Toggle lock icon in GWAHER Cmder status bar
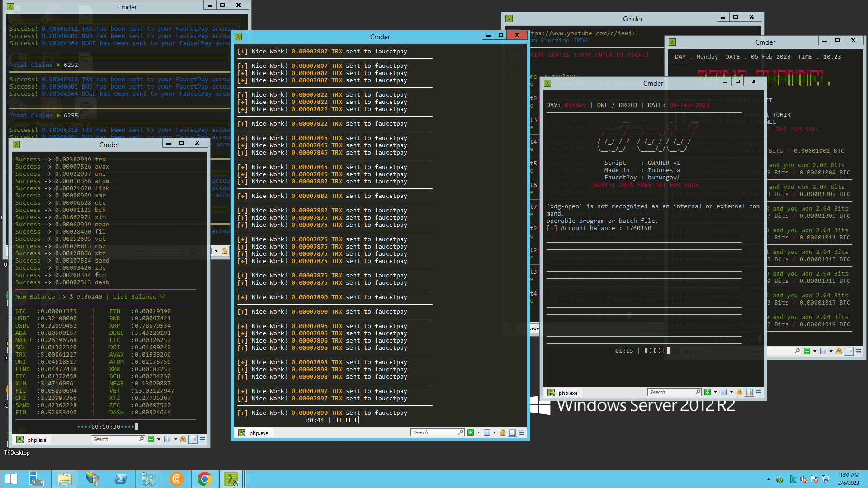The image size is (868, 488). coord(740,393)
